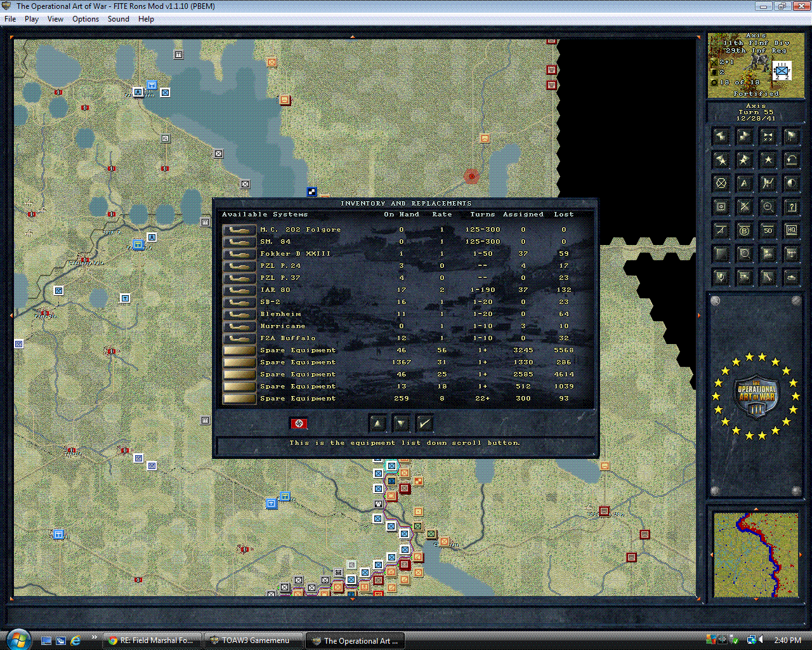Click the PZL P.24 aircraft icon
Viewport: 812px width, 650px height.
(239, 266)
